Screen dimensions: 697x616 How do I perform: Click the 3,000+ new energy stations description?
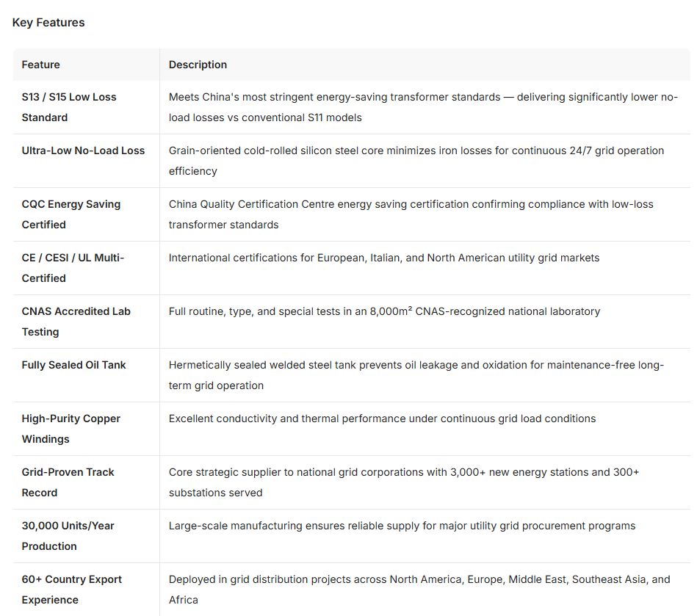click(404, 482)
